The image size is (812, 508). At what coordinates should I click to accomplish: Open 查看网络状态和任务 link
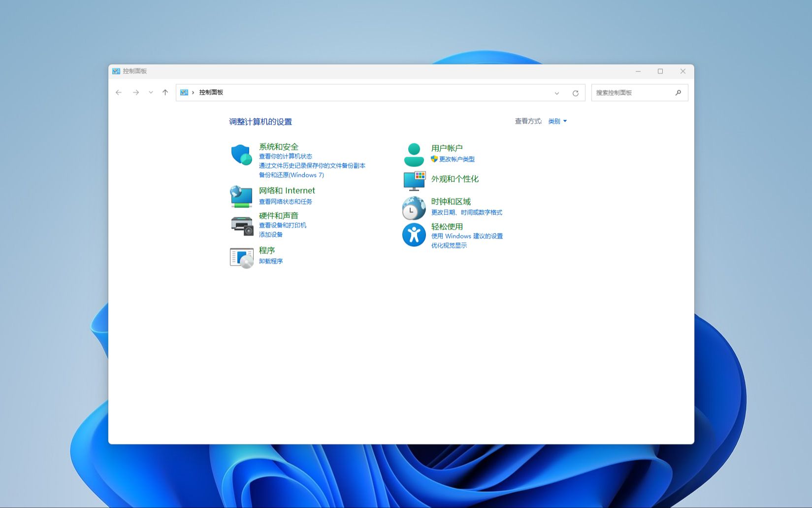[286, 202]
